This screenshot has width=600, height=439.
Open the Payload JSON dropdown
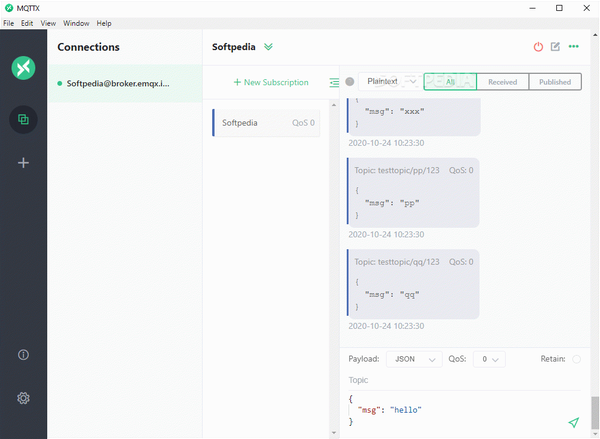[x=414, y=359]
